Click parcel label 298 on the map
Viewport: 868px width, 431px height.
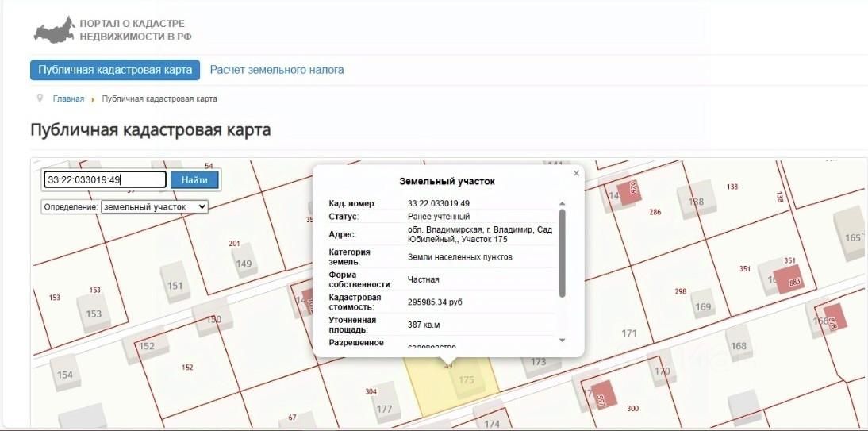[x=681, y=291]
